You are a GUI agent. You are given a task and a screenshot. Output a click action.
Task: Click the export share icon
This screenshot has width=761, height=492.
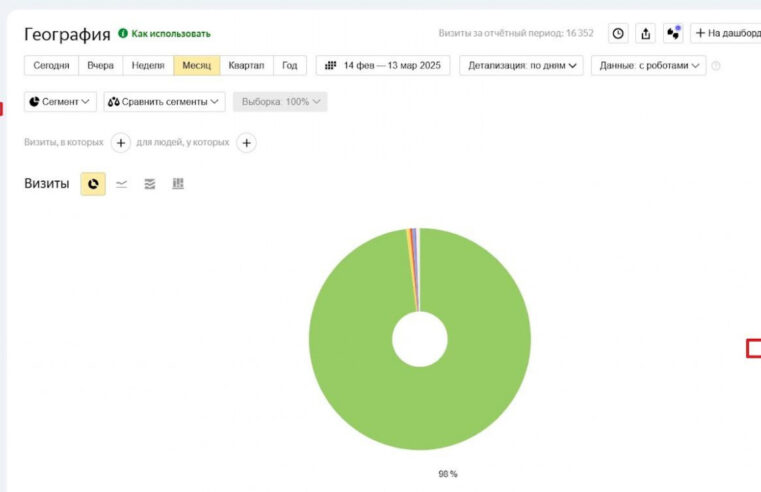[x=645, y=33]
